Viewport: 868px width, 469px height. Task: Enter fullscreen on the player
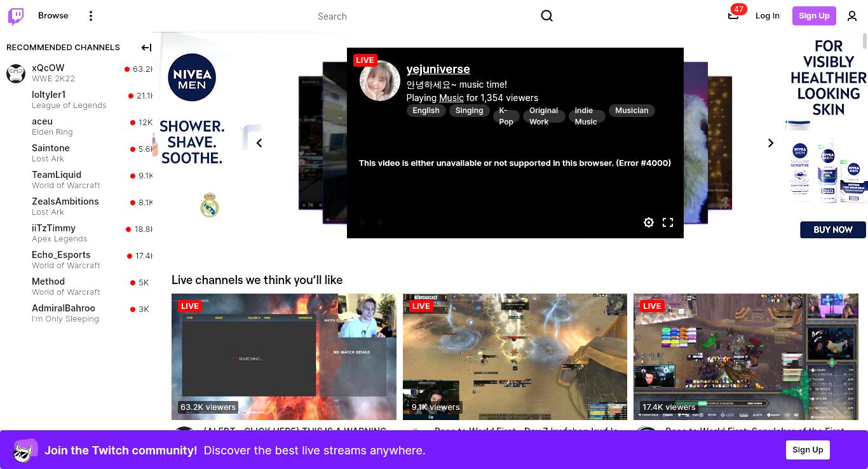668,222
